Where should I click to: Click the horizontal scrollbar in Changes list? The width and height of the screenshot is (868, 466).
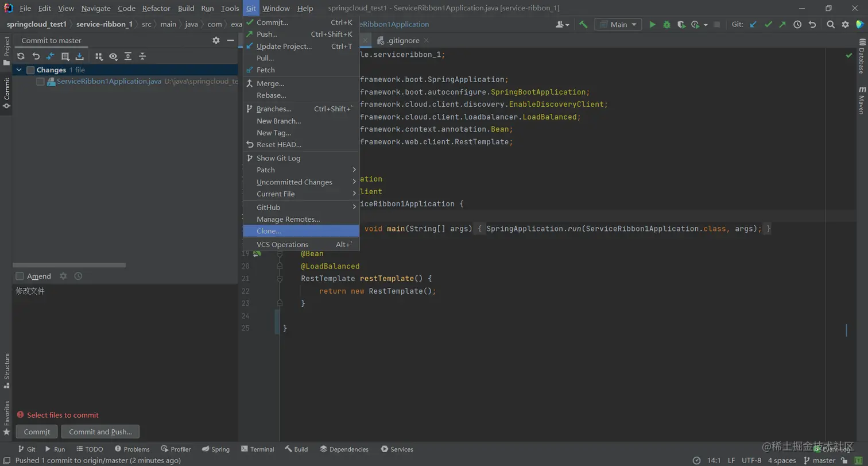pyautogui.click(x=69, y=265)
